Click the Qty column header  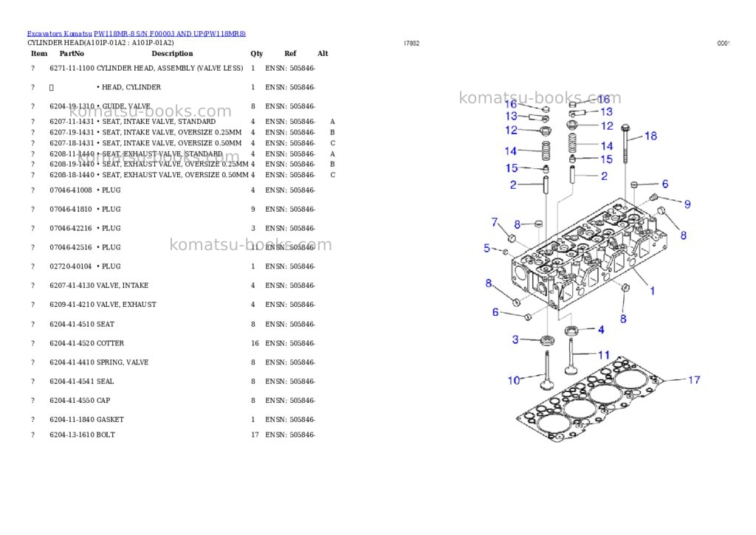click(x=256, y=53)
